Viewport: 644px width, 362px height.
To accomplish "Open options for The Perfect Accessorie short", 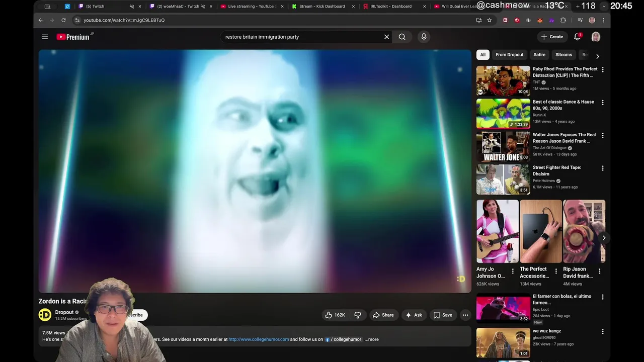I will (x=556, y=271).
